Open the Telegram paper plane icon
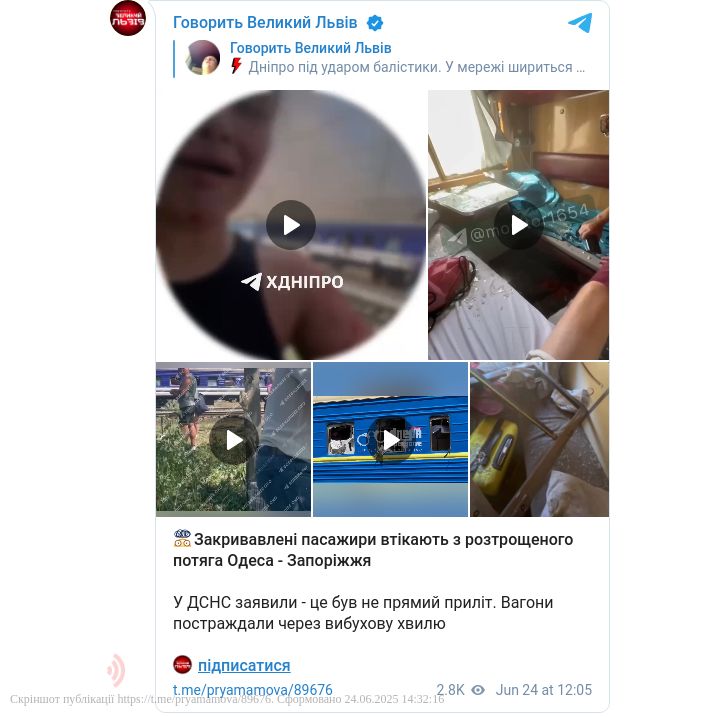The height and width of the screenshot is (717, 720). pyautogui.click(x=580, y=23)
